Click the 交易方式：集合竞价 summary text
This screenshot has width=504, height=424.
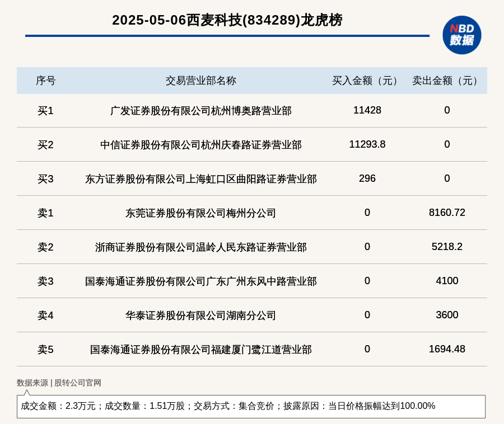click(234, 406)
